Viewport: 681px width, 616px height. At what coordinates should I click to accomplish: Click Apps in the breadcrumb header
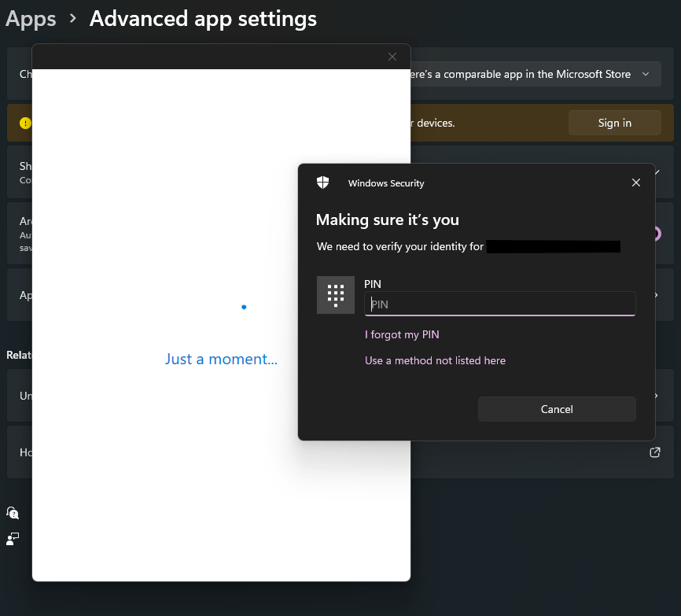31,18
